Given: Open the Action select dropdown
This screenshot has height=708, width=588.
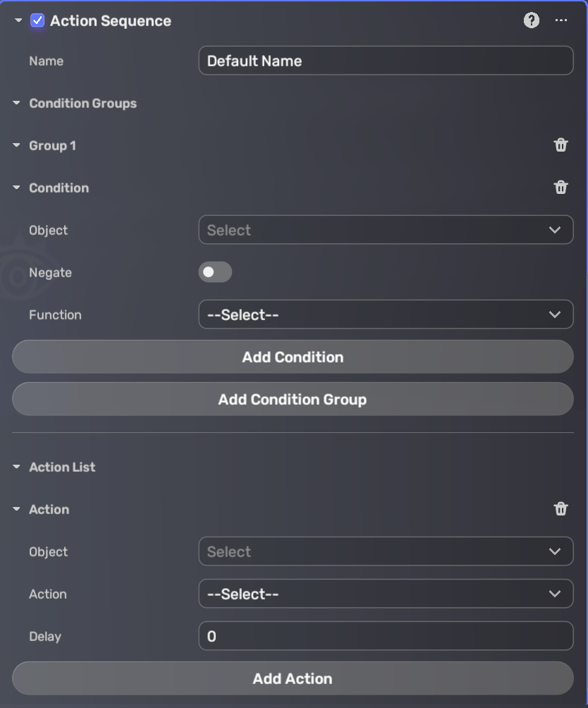Looking at the screenshot, I should (x=386, y=594).
